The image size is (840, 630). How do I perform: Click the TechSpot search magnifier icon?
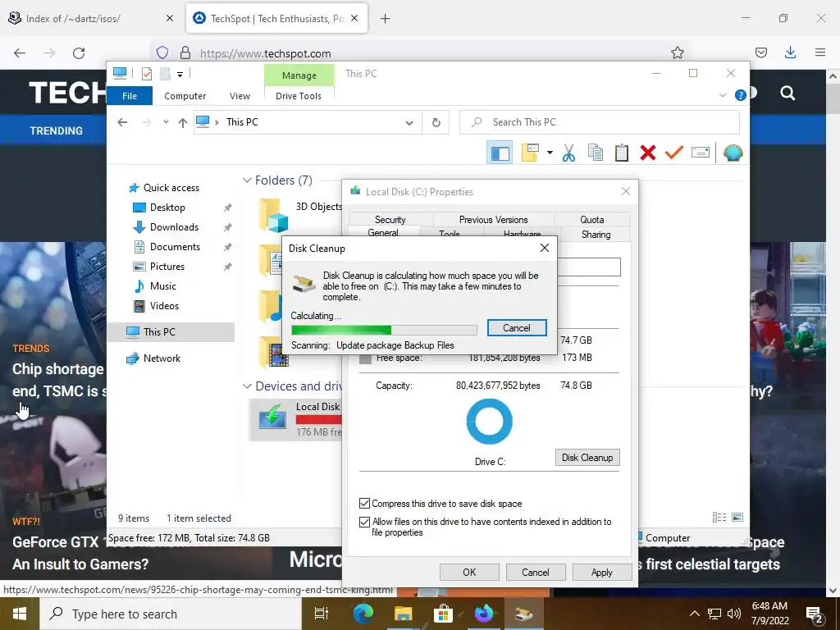[x=787, y=94]
